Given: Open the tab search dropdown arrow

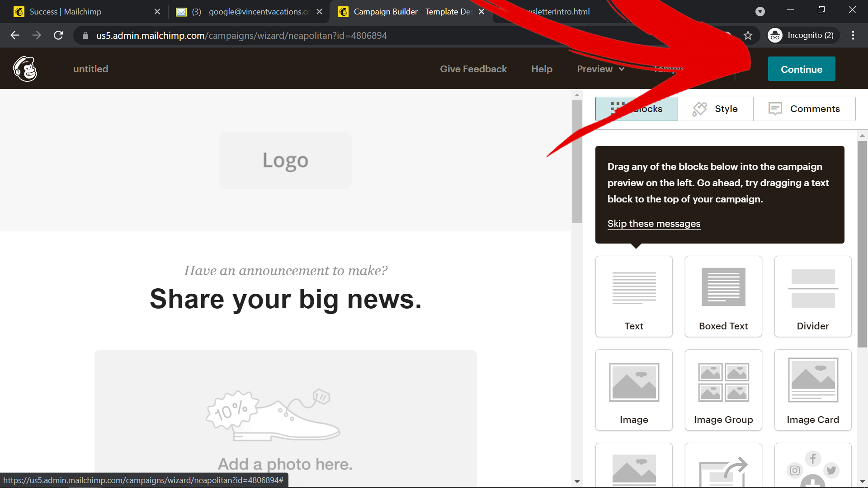Looking at the screenshot, I should (x=760, y=12).
